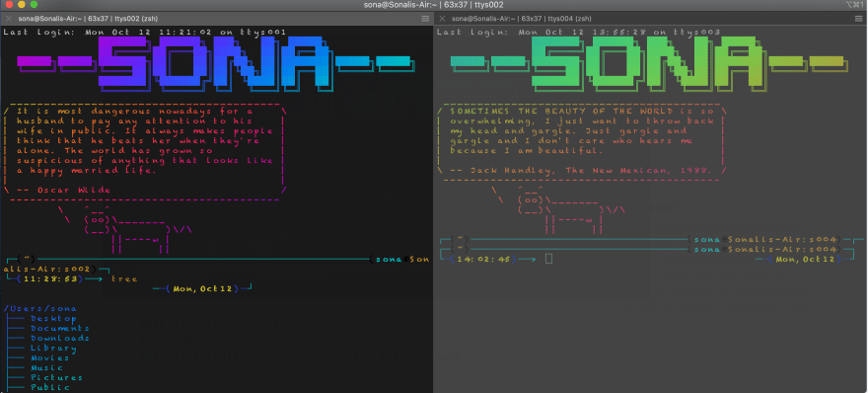
Task: Click the purple-blue SONA banner in left pane
Action: click(215, 64)
